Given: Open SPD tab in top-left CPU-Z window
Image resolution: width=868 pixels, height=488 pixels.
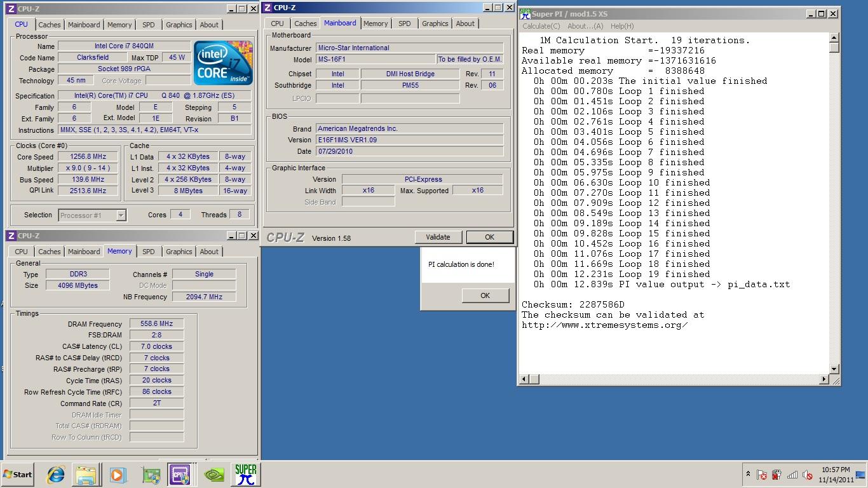Looking at the screenshot, I should coord(149,25).
